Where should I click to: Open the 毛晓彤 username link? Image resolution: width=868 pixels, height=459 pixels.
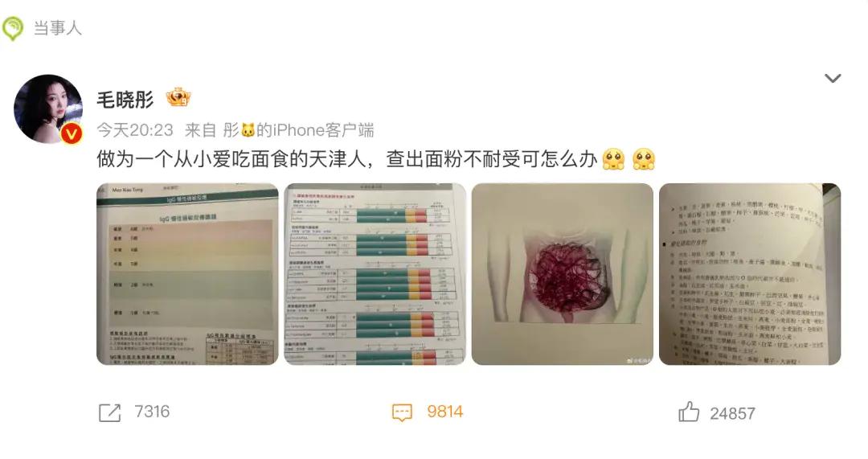click(x=125, y=100)
